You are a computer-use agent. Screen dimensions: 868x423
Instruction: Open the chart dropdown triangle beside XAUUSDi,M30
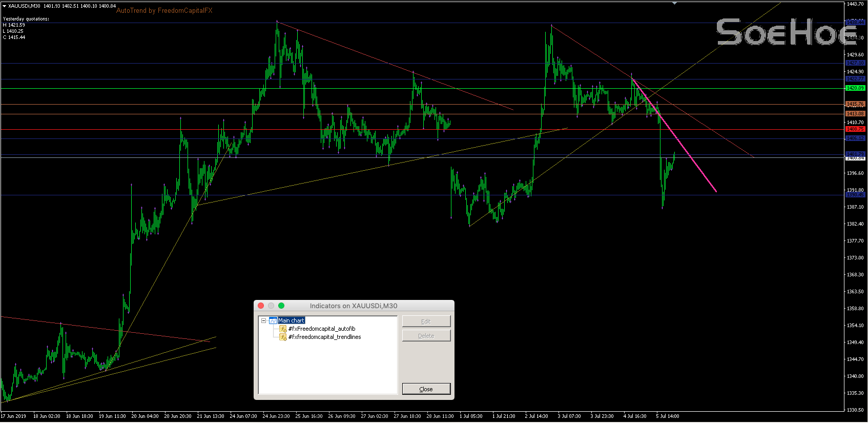tap(4, 6)
